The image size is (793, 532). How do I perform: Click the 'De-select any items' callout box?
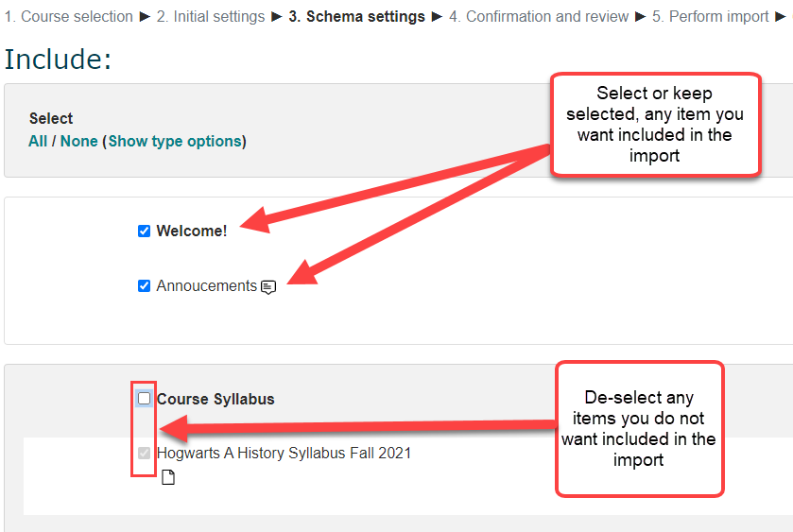639,429
